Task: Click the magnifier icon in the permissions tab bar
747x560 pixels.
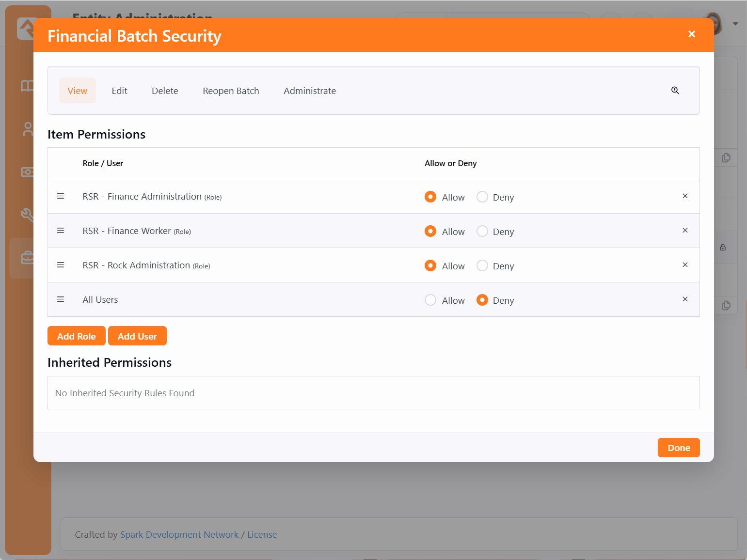Action: coord(675,91)
